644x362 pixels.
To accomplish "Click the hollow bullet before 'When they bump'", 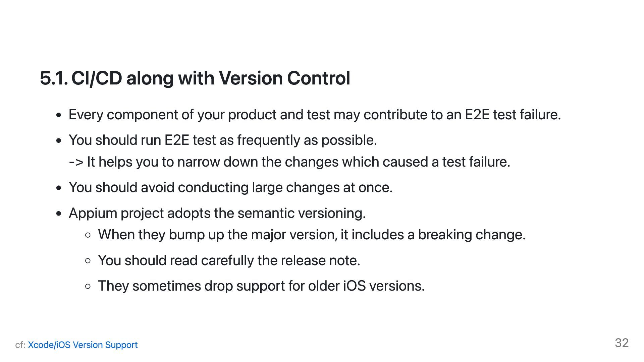I will 88,235.
